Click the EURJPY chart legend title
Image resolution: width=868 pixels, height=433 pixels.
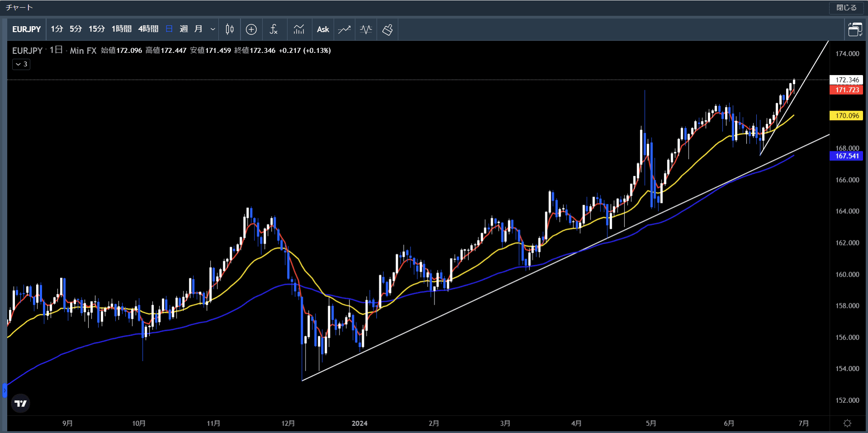(x=27, y=51)
